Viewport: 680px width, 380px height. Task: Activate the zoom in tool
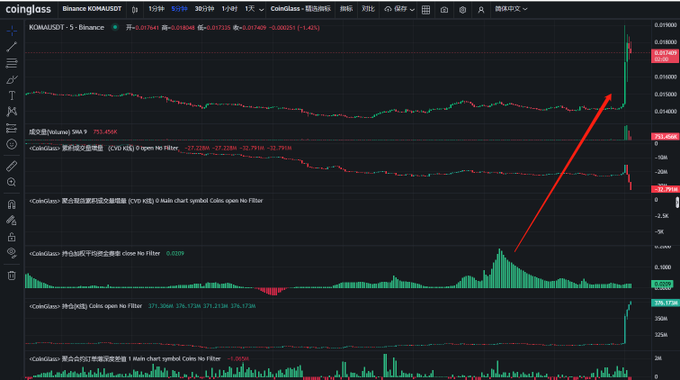point(12,182)
